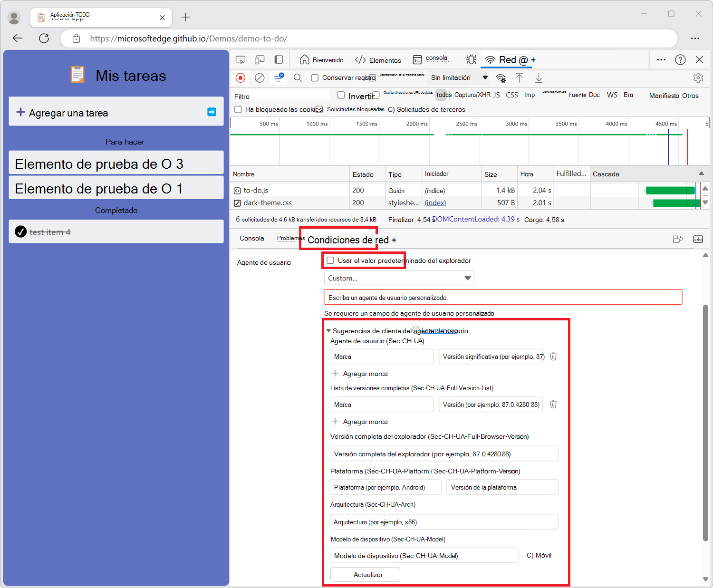Viewport: 713px width, 588px height.
Task: Open DevTools settings gear
Action: tap(698, 77)
